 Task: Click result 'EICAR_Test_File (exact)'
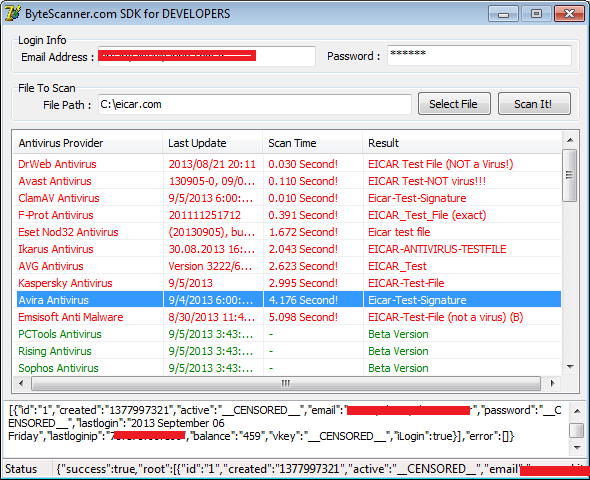point(427,215)
